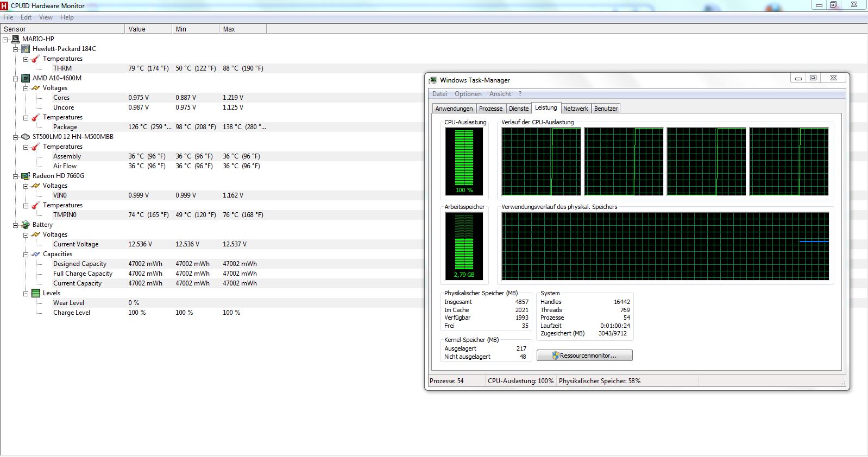Click the CPU-Auslastung: 100% status bar entry

tap(520, 381)
